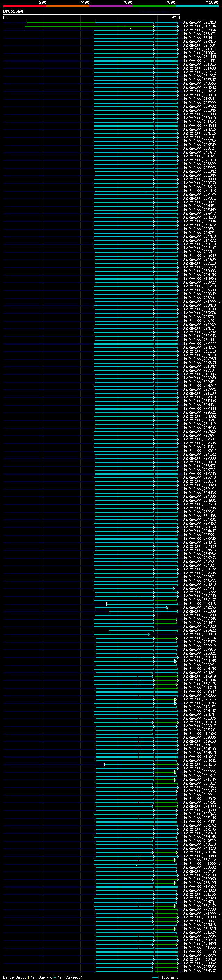The height and width of the screenshot is (980, 222).
Task: Click the orange ~40% identity color band
Action: coord(68,6)
